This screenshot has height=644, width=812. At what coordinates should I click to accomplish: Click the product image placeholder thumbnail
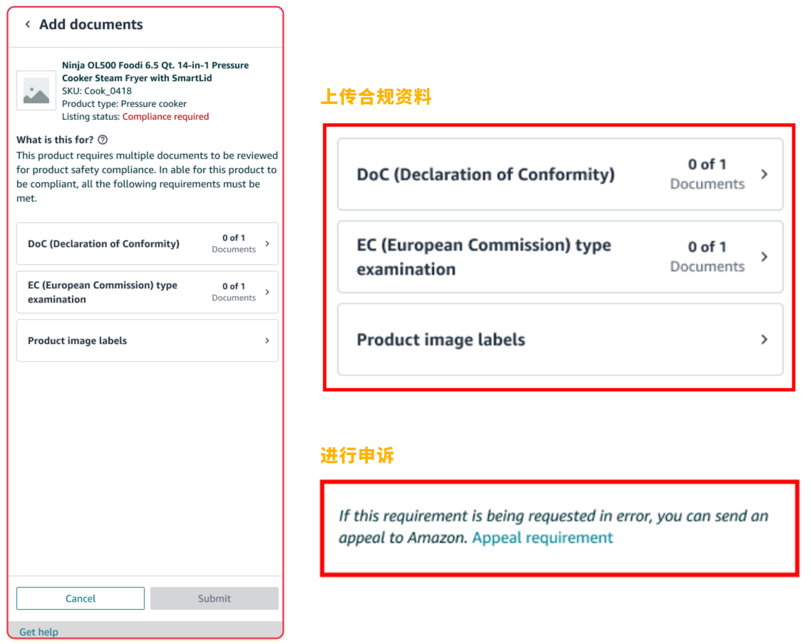36,90
